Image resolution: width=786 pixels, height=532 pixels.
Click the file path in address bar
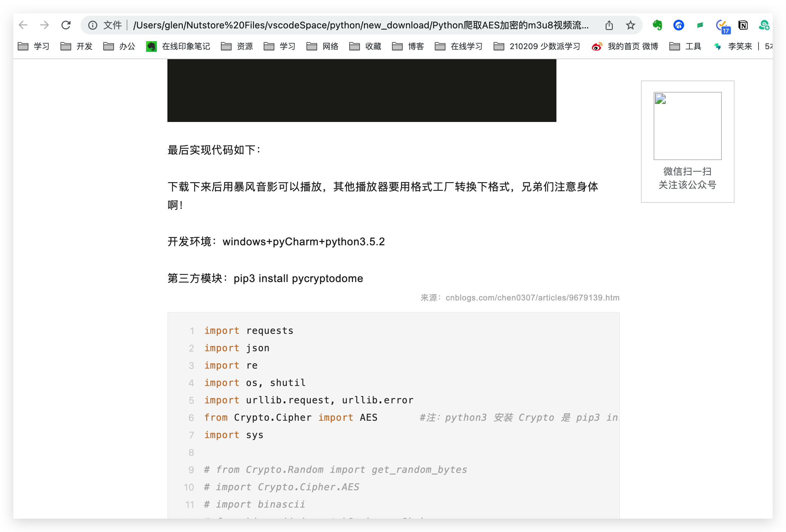point(360,25)
